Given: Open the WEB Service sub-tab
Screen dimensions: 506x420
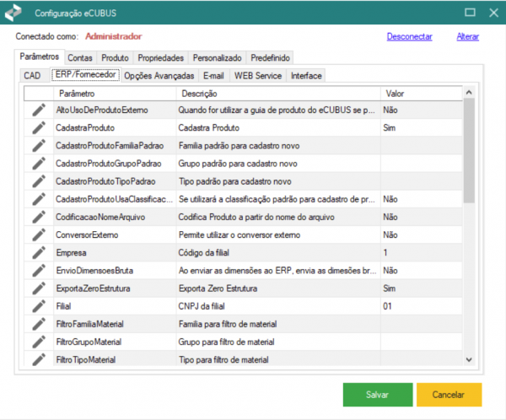Looking at the screenshot, I should (258, 76).
